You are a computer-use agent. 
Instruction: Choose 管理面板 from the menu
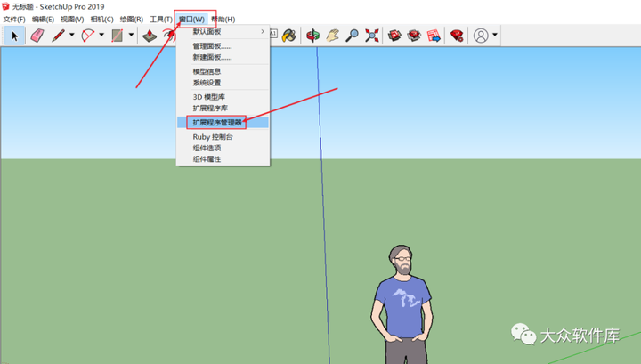click(x=223, y=46)
